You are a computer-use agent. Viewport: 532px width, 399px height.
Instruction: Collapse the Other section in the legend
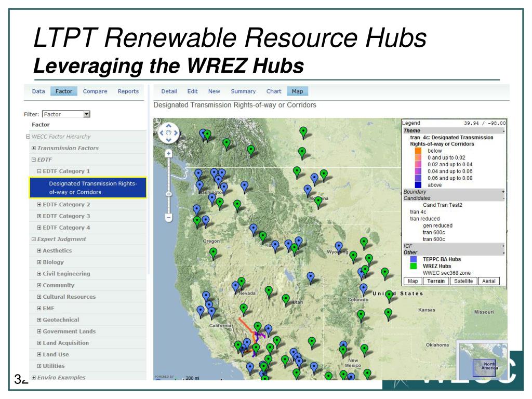[503, 252]
